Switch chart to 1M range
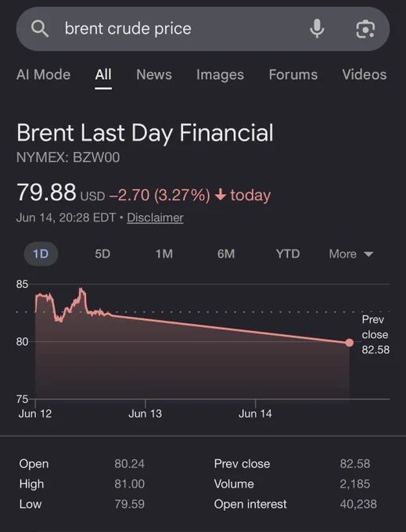Viewport: 406px width, 532px height. [x=164, y=253]
